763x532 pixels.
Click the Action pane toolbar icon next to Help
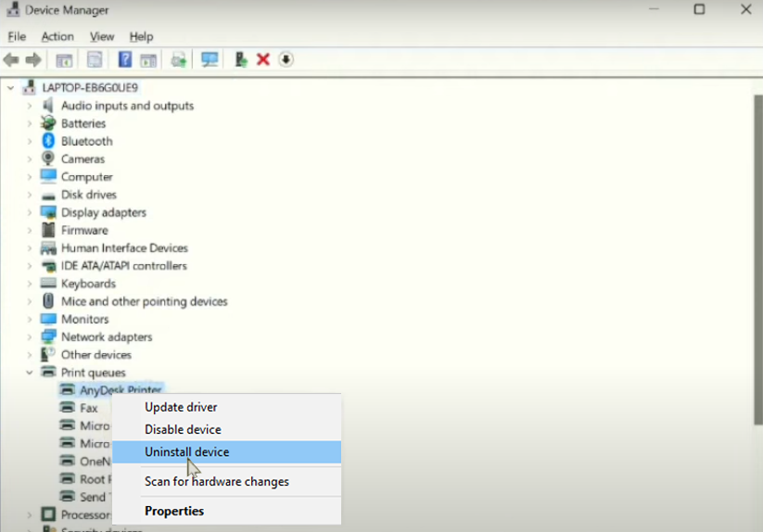[148, 60]
